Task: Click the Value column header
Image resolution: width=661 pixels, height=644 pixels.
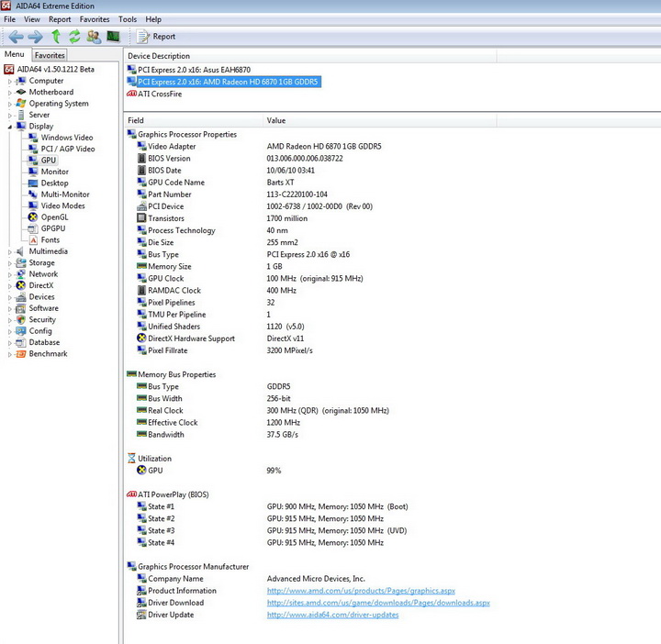Action: point(380,120)
